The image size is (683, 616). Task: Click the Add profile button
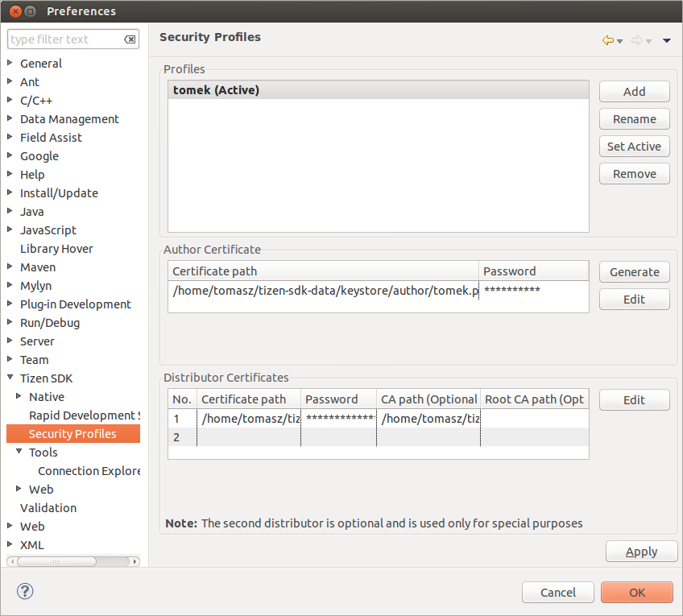pos(634,92)
